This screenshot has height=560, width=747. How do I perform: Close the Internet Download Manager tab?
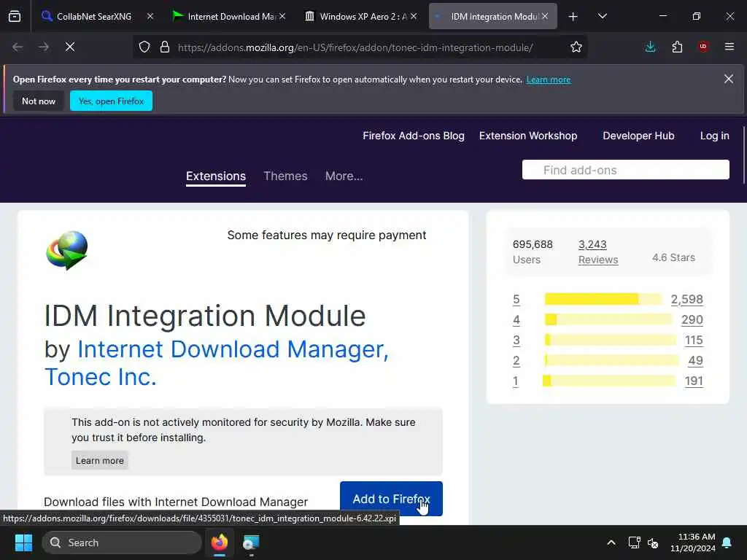282,16
